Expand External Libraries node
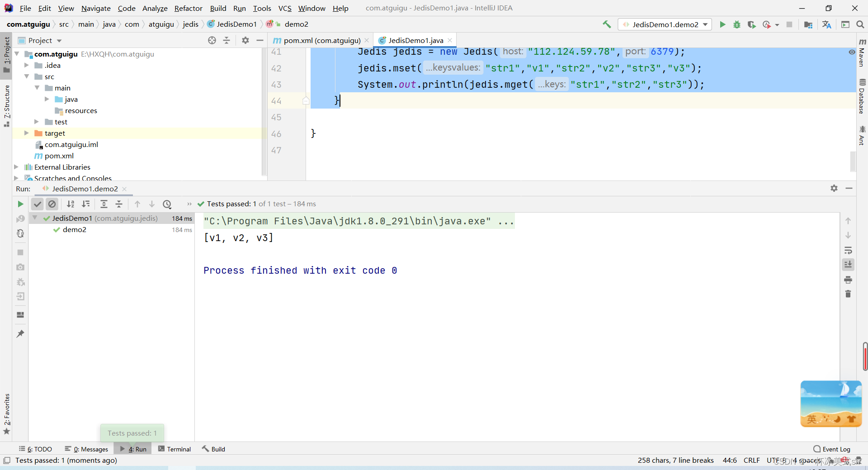The height and width of the screenshot is (470, 868). coord(16,167)
